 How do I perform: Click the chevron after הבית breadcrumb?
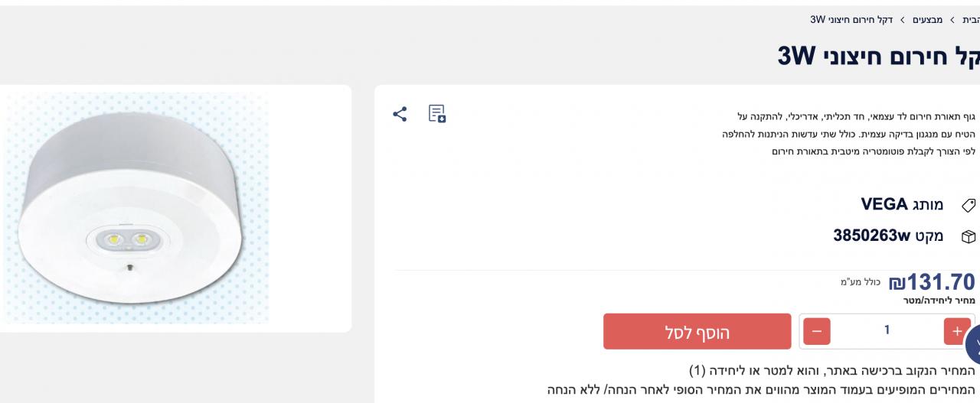(952, 19)
